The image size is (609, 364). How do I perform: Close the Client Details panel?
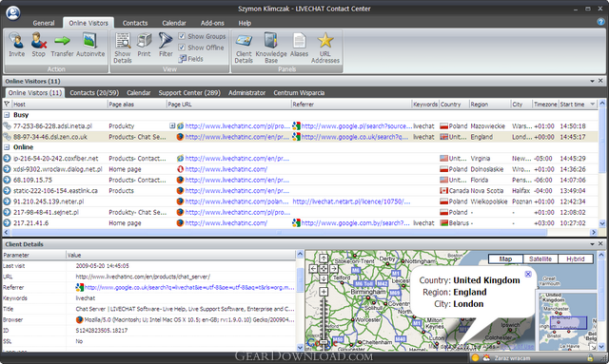[x=600, y=243]
